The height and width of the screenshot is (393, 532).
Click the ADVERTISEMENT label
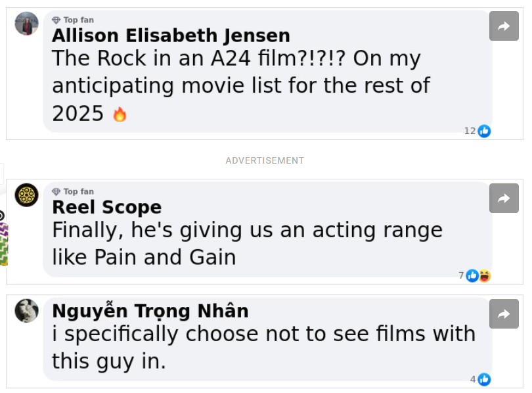coord(265,160)
